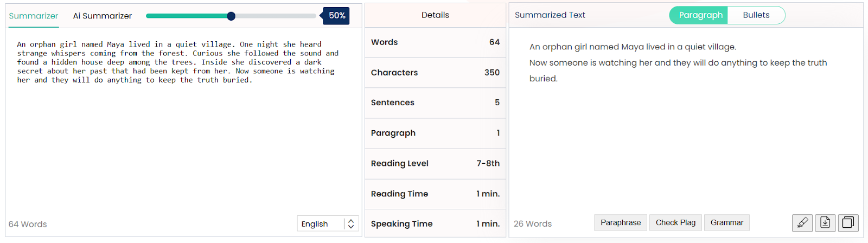
Task: Click the Speaking Time row in Details
Action: coord(435,223)
